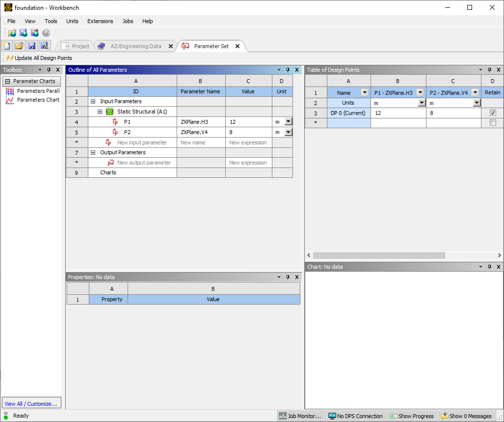Open the File menu
Screen dimensions: 504x422
tap(11, 21)
